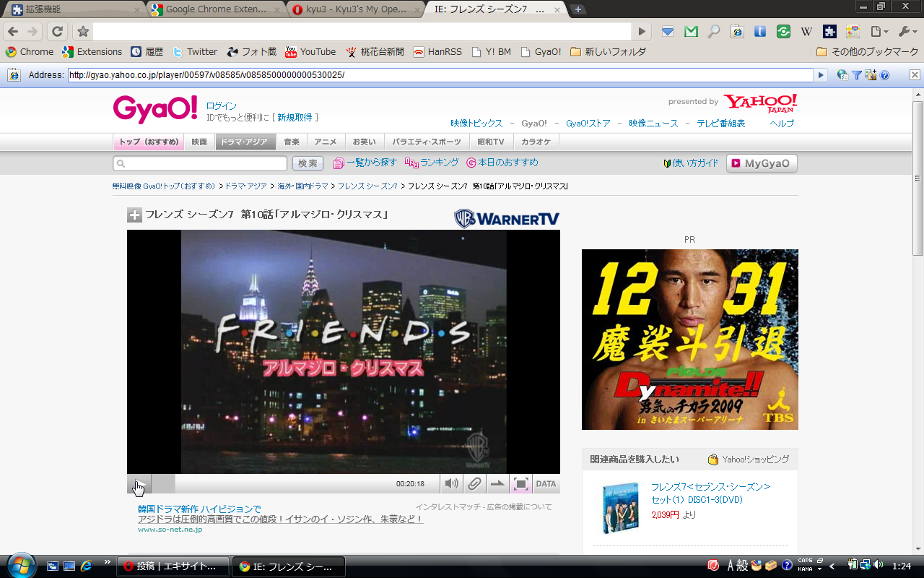Open the Extensions bookmark
Viewport: 924px width, 578px height.
(x=92, y=52)
